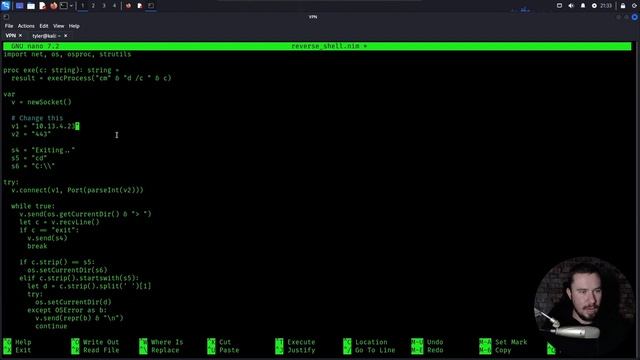Click the nano Paste shortcut
Image resolution: width=640 pixels, height=360 pixels.
pyautogui.click(x=223, y=350)
